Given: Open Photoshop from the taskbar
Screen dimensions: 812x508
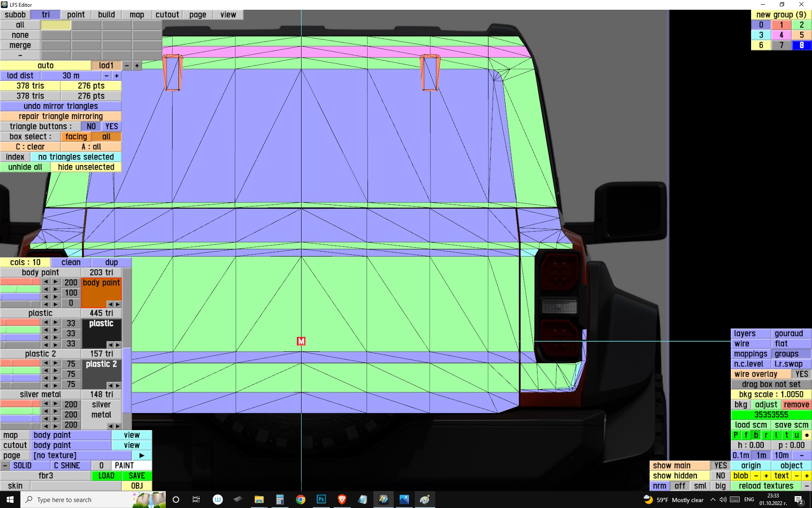Looking at the screenshot, I should pyautogui.click(x=321, y=500).
